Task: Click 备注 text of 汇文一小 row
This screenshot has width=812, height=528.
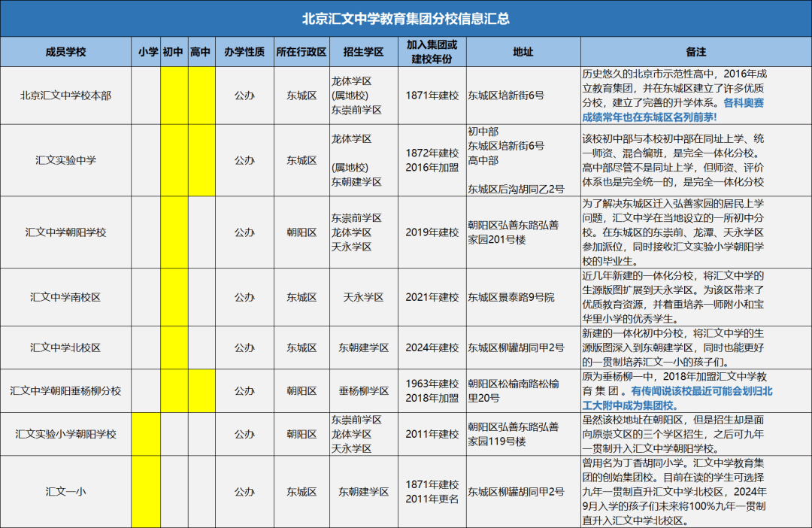Action: coord(674,492)
